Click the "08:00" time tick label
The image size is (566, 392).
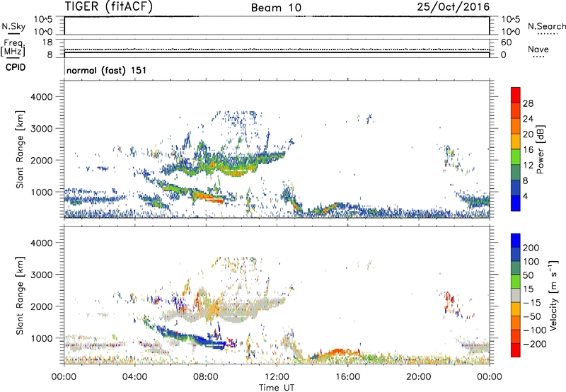point(206,377)
